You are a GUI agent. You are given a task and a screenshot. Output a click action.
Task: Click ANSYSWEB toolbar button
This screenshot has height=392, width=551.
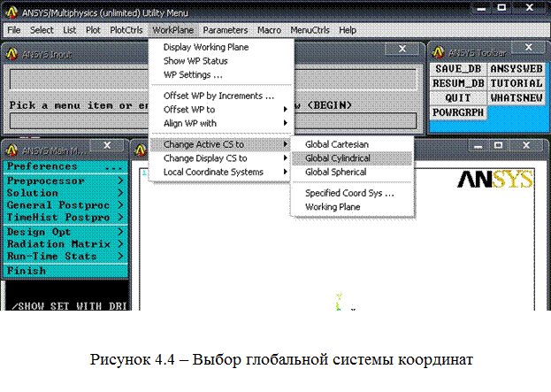(517, 69)
